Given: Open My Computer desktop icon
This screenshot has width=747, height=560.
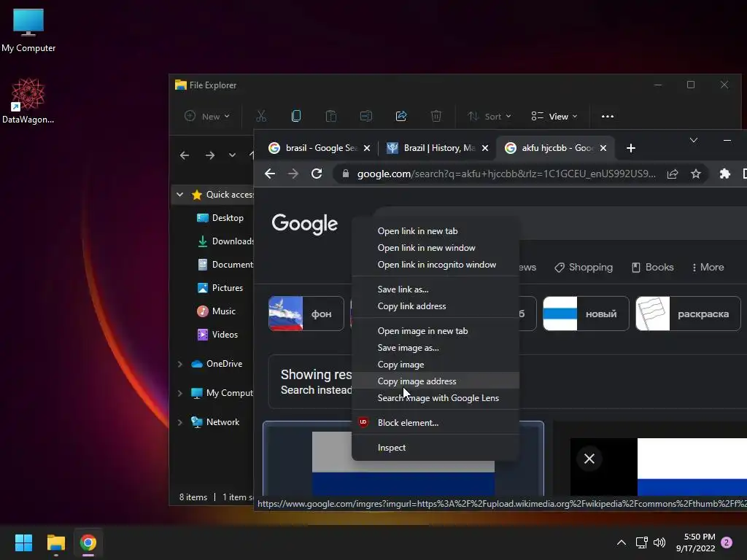Looking at the screenshot, I should [x=28, y=31].
